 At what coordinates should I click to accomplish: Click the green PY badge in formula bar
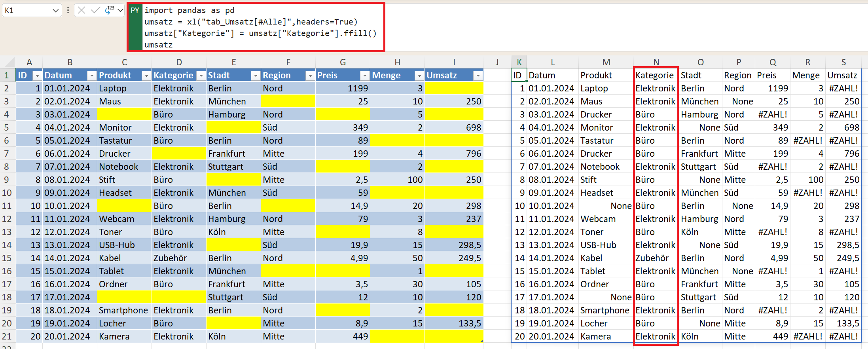(x=135, y=11)
